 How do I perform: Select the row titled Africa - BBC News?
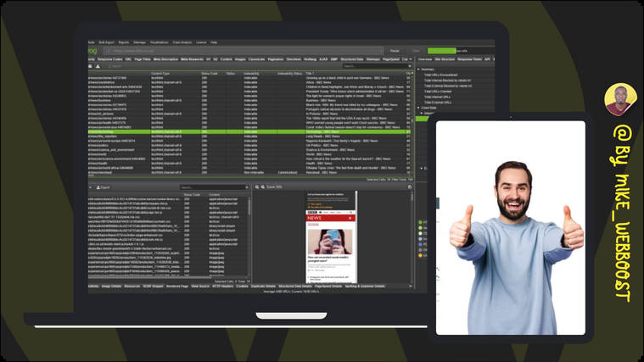[249, 82]
